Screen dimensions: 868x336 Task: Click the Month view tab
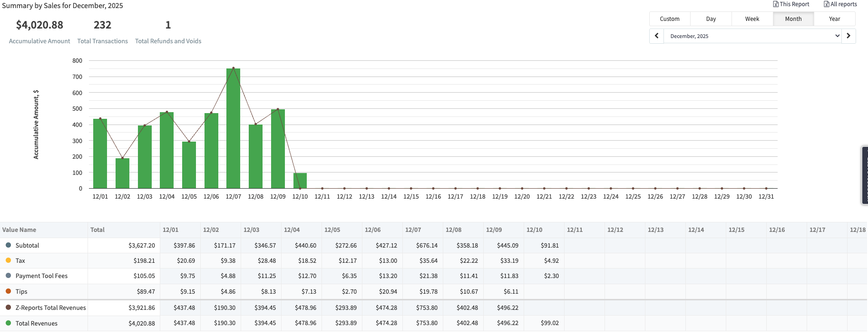click(793, 19)
